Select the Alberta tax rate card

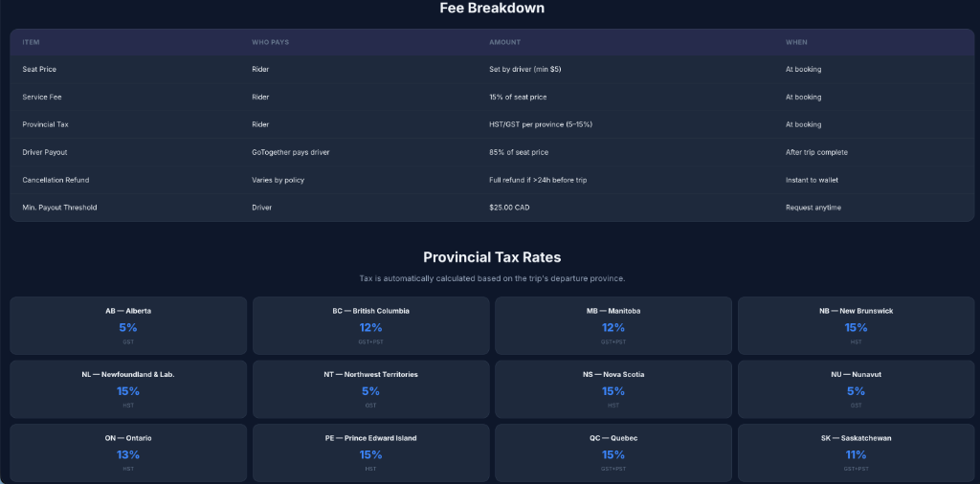tap(128, 325)
